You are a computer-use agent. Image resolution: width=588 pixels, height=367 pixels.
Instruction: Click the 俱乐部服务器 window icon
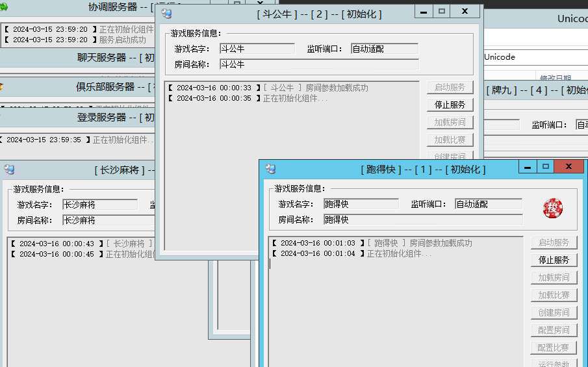point(2,86)
